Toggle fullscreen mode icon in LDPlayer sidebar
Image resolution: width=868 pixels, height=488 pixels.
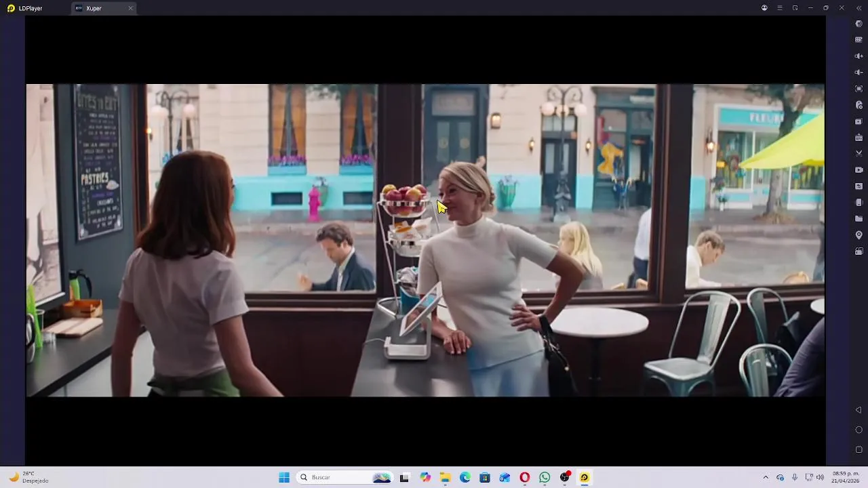coord(859,89)
